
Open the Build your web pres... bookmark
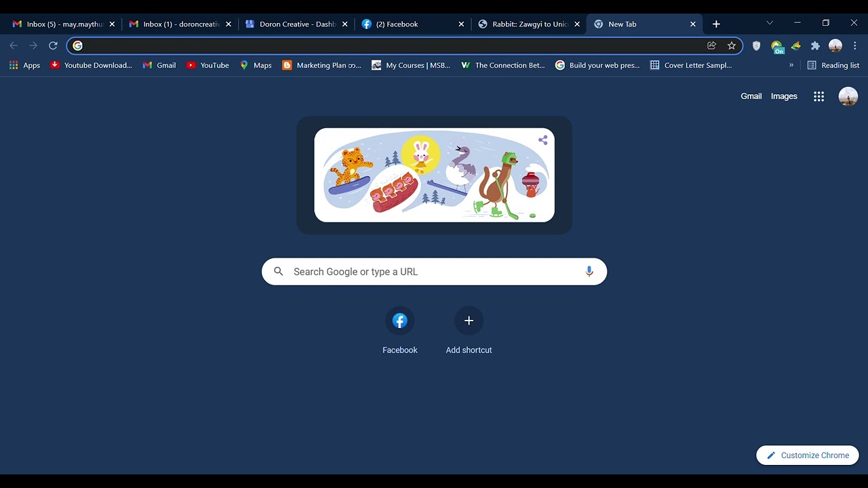click(597, 65)
